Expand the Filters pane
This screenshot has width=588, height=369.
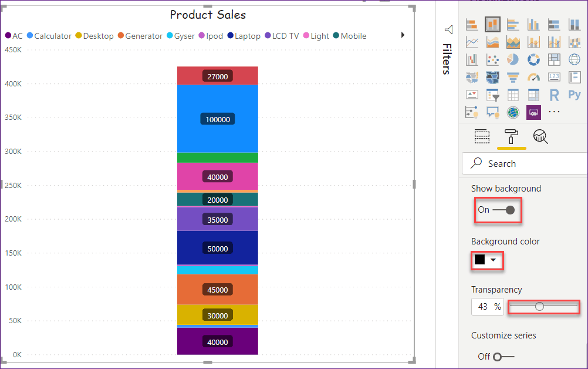pyautogui.click(x=448, y=30)
